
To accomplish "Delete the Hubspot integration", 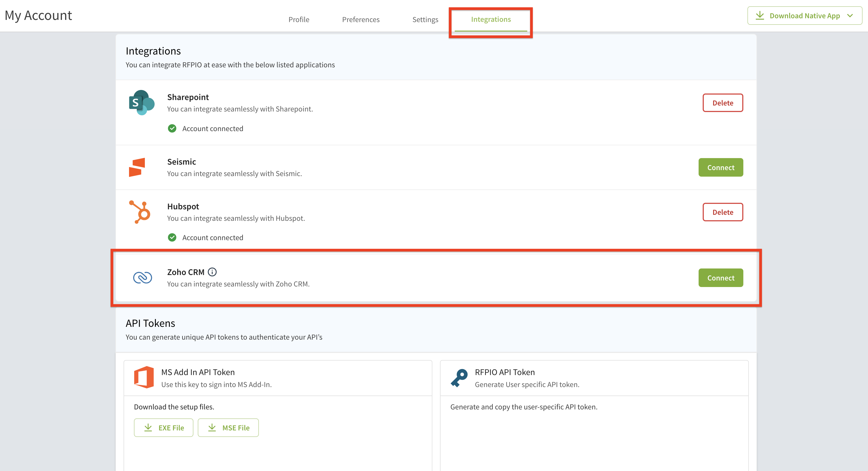I will (x=723, y=212).
